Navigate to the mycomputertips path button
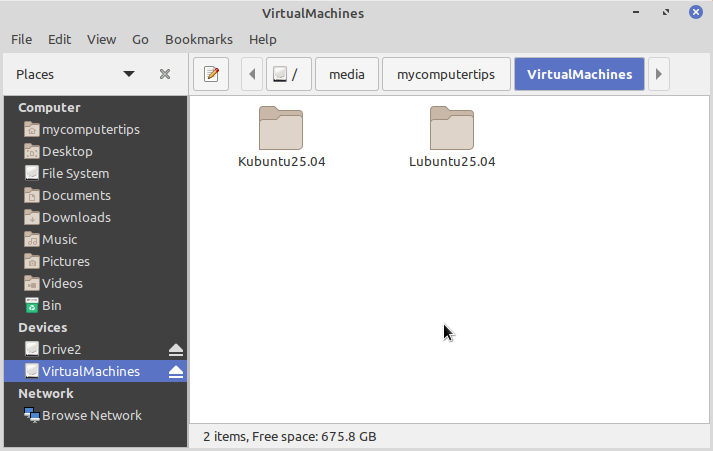The image size is (713, 451). [x=446, y=74]
